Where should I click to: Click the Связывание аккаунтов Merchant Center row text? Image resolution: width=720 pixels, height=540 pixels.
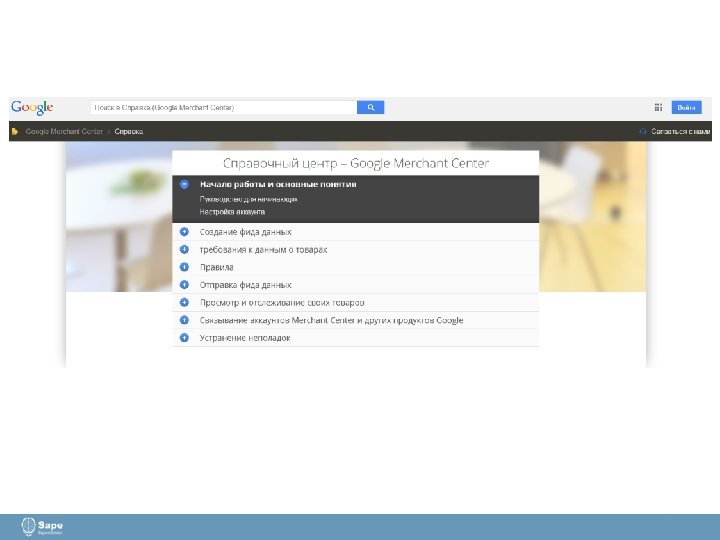pos(331,320)
